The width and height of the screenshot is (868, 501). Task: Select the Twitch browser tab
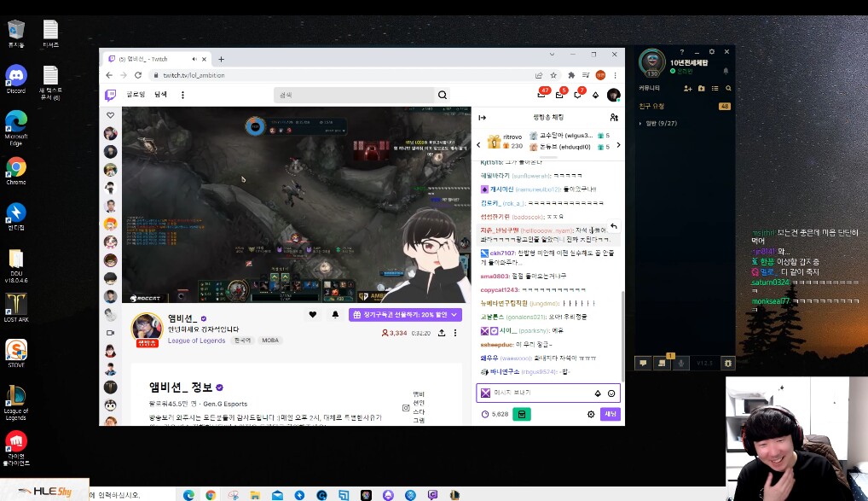click(x=155, y=59)
